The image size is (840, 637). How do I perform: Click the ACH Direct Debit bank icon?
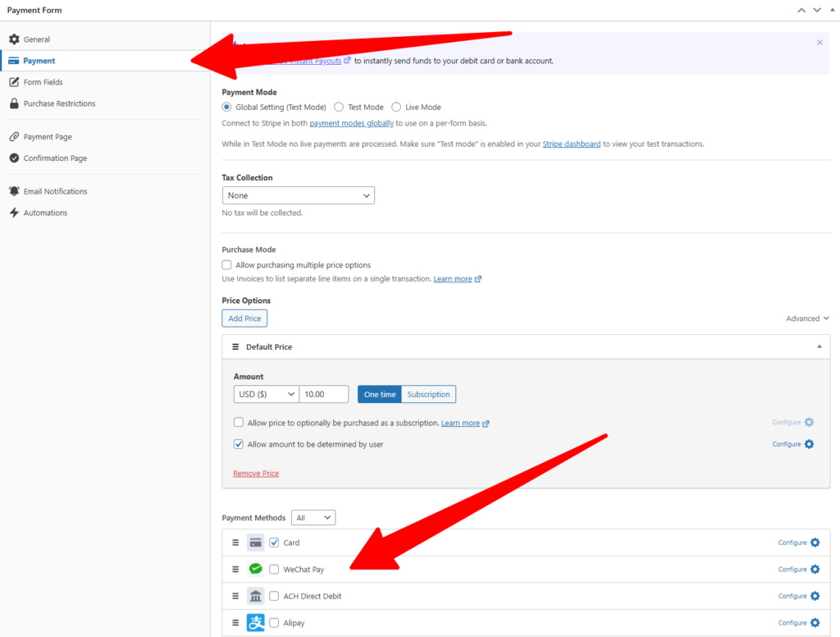click(255, 596)
